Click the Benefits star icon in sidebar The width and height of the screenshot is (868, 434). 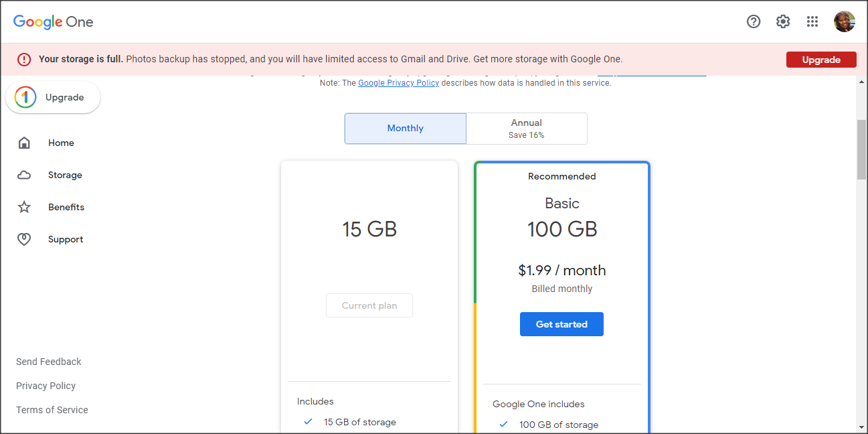pyautogui.click(x=24, y=207)
